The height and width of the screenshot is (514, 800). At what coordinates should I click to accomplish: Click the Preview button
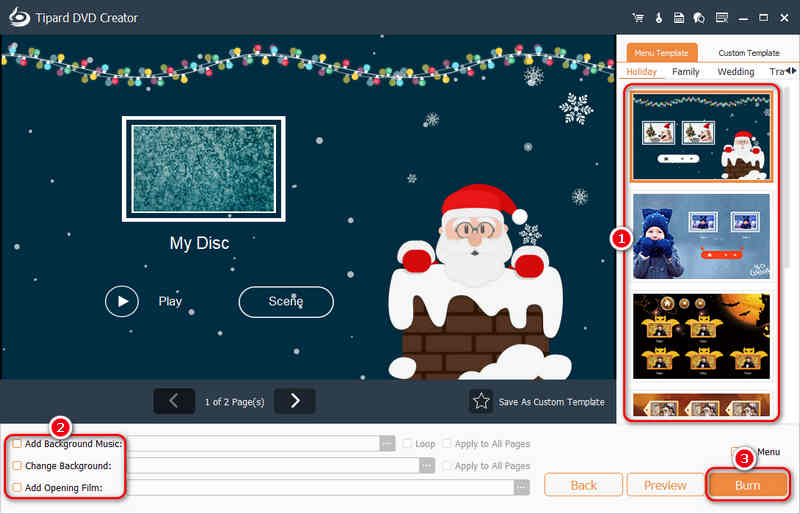click(665, 485)
